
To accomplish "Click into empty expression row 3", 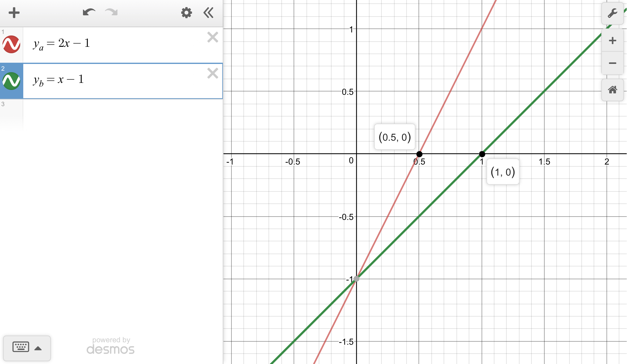I will click(122, 115).
